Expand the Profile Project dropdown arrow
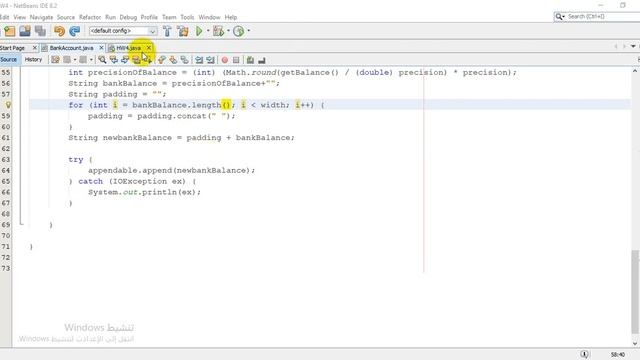 pos(248,31)
